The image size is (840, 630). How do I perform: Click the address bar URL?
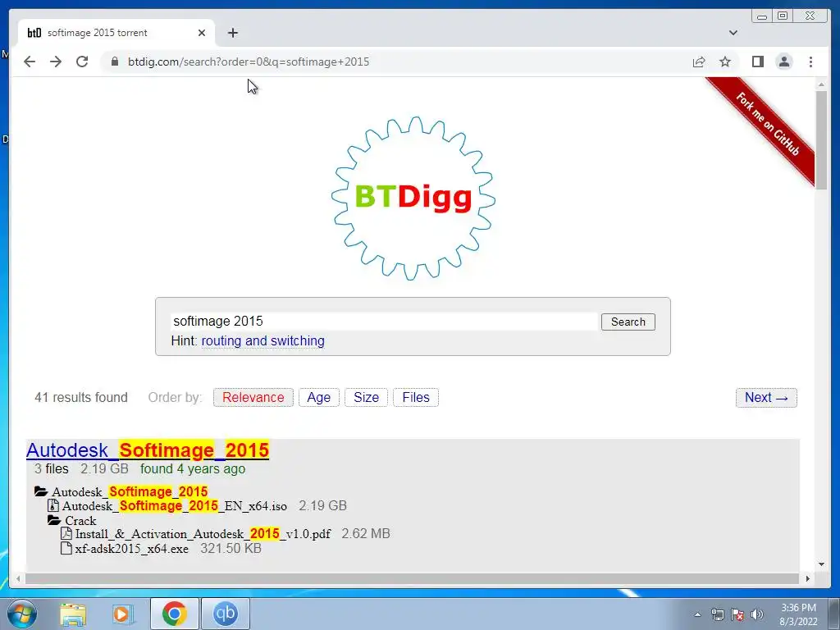(x=248, y=62)
